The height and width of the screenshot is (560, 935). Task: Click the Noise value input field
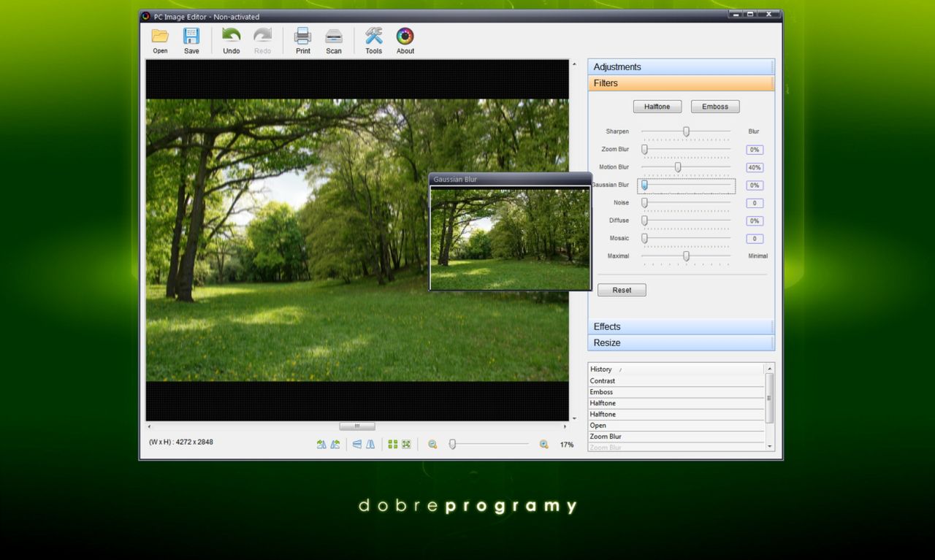755,203
